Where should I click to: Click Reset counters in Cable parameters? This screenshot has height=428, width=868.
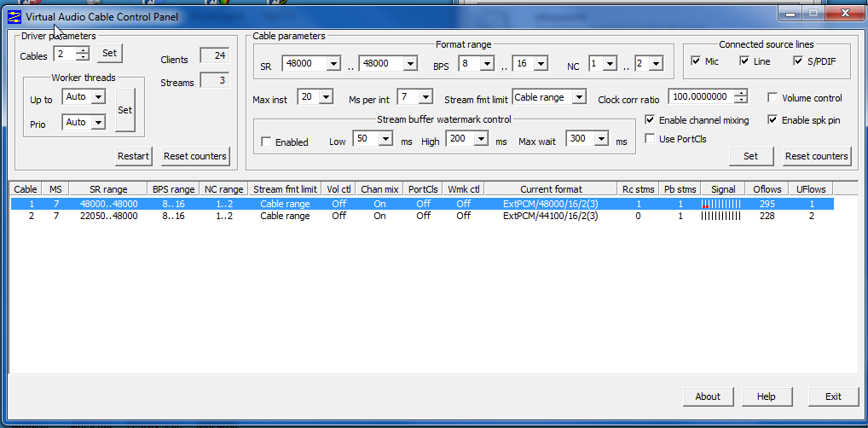tap(817, 156)
